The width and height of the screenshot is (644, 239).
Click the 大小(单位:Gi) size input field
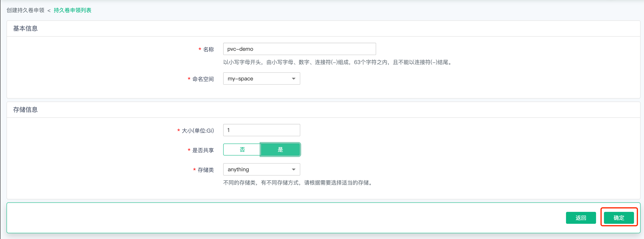[x=262, y=130]
